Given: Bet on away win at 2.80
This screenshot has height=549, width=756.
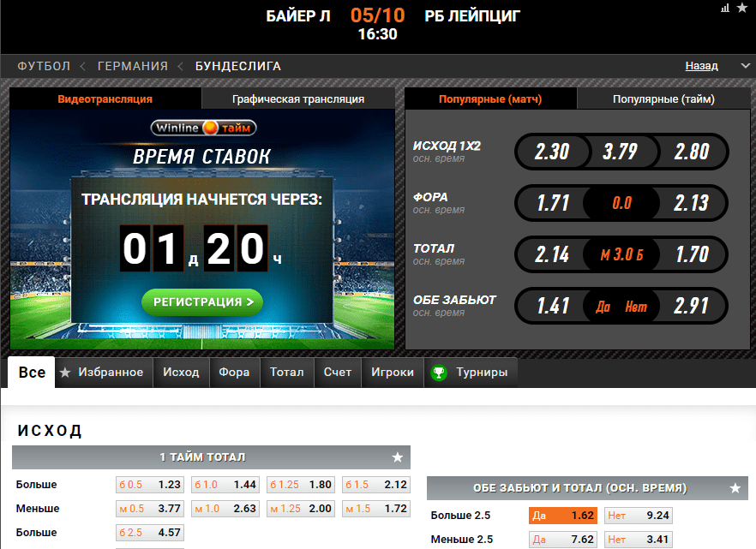Looking at the screenshot, I should (692, 152).
